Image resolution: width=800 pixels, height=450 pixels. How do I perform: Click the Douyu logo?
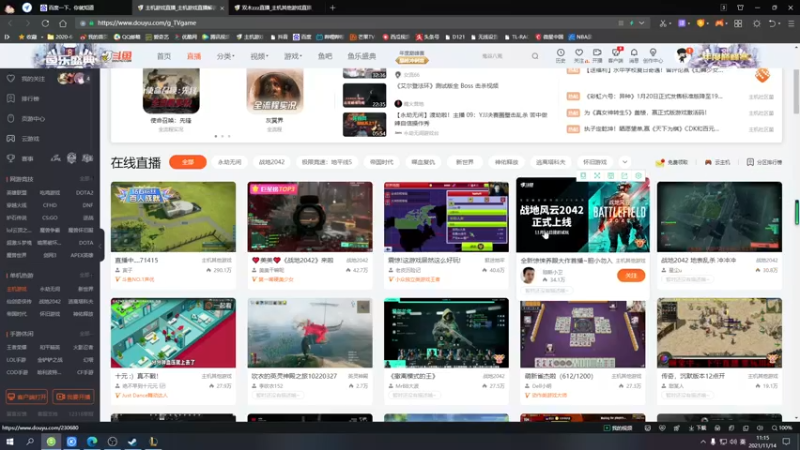click(116, 56)
